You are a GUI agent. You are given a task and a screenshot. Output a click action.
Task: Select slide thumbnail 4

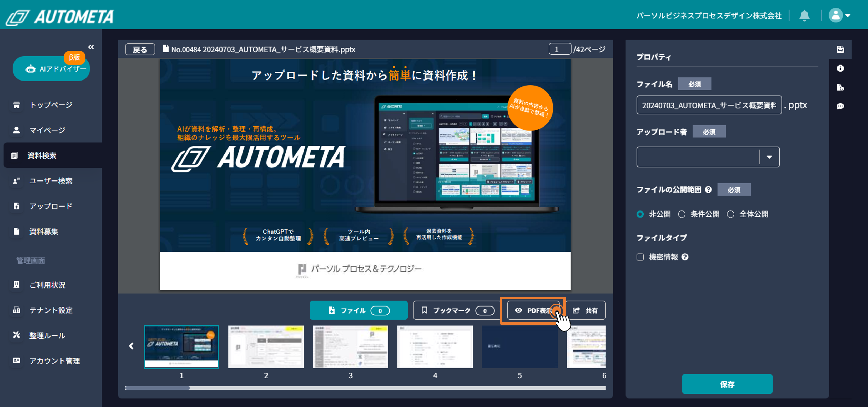coord(435,347)
